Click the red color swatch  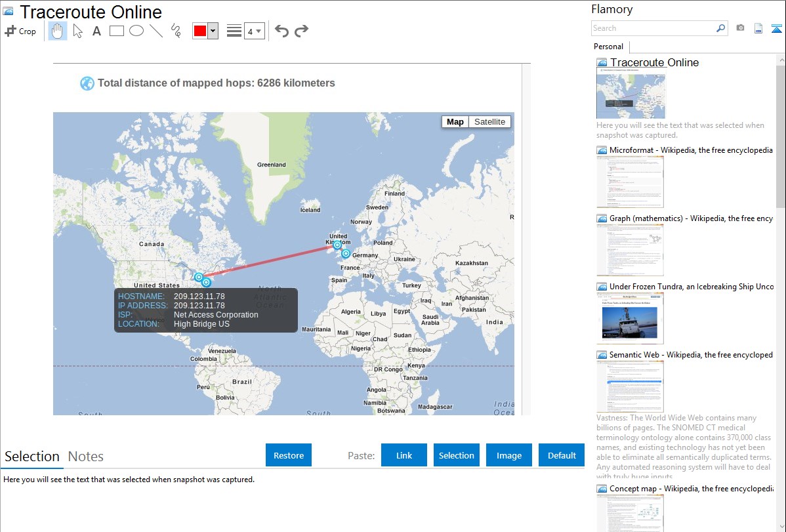click(x=200, y=31)
